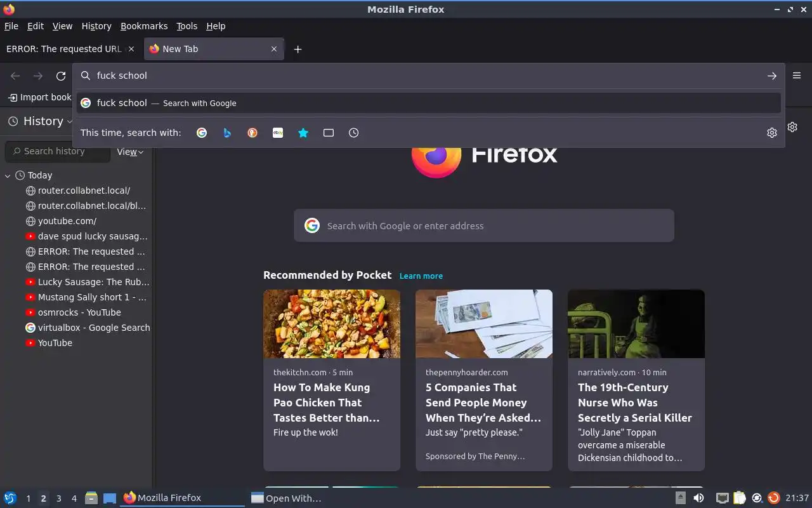Go back one page

(x=15, y=76)
